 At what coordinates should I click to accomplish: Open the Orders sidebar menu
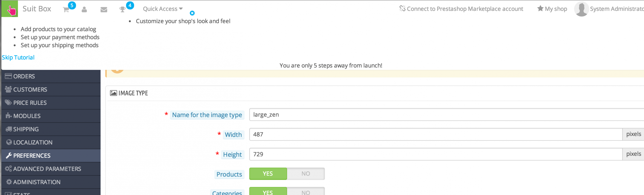coord(24,76)
